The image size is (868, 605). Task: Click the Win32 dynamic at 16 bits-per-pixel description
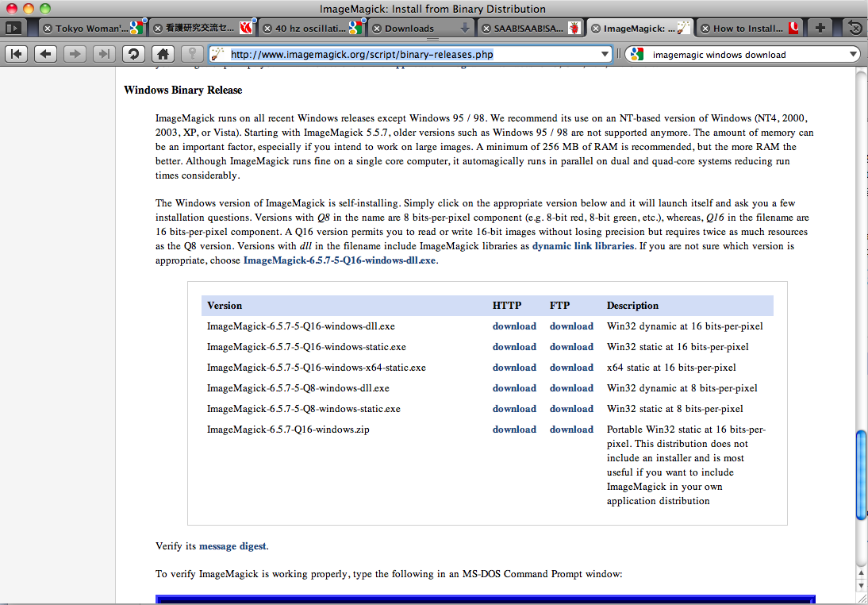[685, 326]
